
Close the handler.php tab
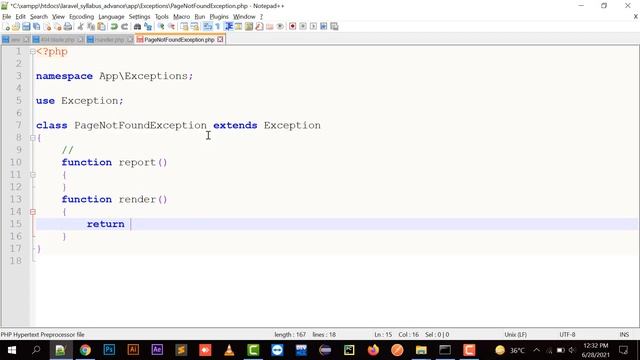coord(130,40)
